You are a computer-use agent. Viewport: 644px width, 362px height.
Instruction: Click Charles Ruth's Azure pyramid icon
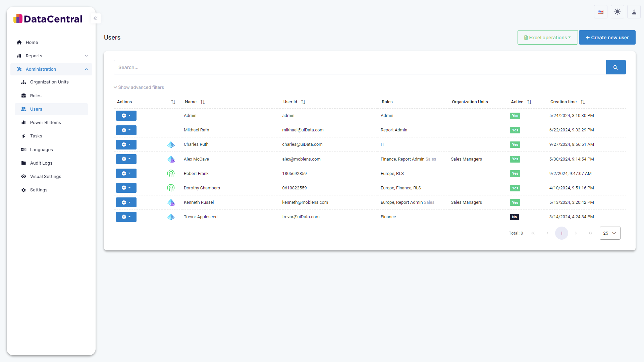click(x=171, y=144)
